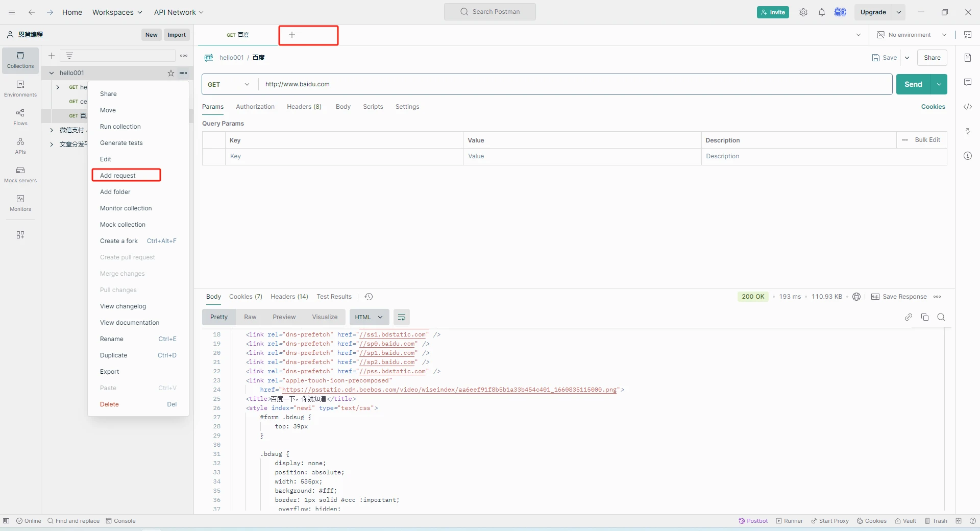Click Bulk Edit in params table

click(927, 140)
